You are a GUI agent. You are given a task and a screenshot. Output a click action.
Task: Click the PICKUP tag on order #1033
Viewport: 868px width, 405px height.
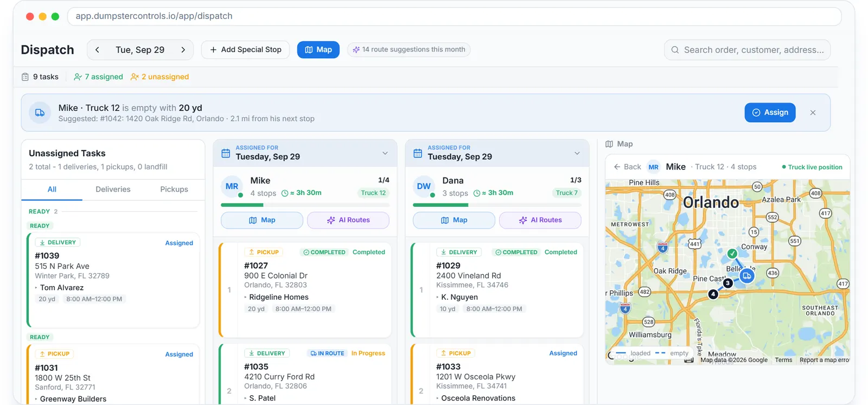(456, 353)
